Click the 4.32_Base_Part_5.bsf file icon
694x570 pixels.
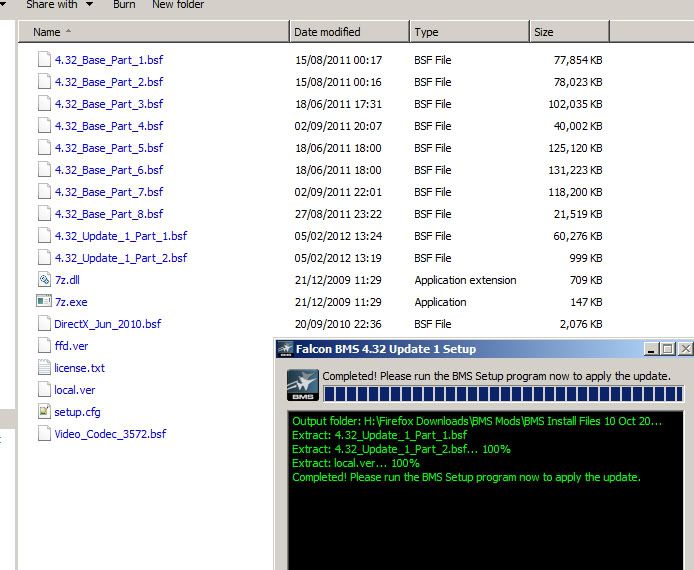click(44, 147)
